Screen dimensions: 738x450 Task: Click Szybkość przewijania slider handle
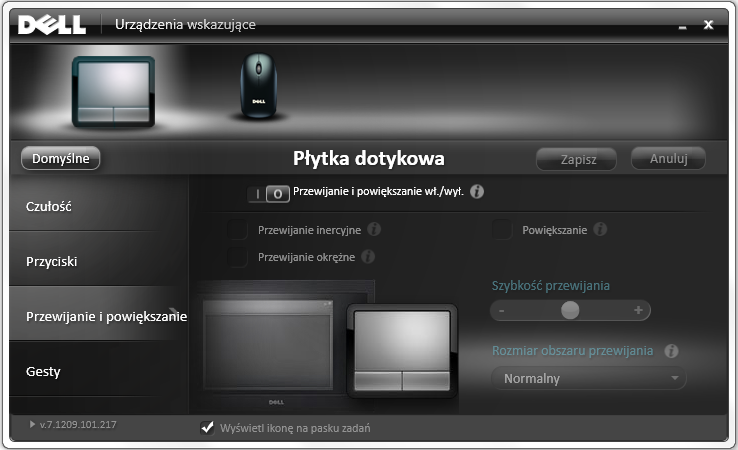coord(570,310)
